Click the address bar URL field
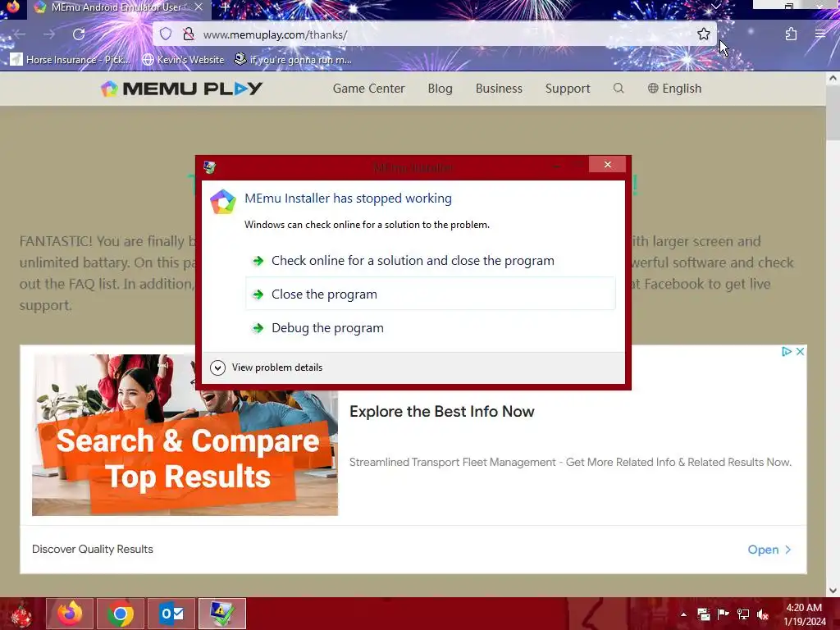 (x=434, y=34)
